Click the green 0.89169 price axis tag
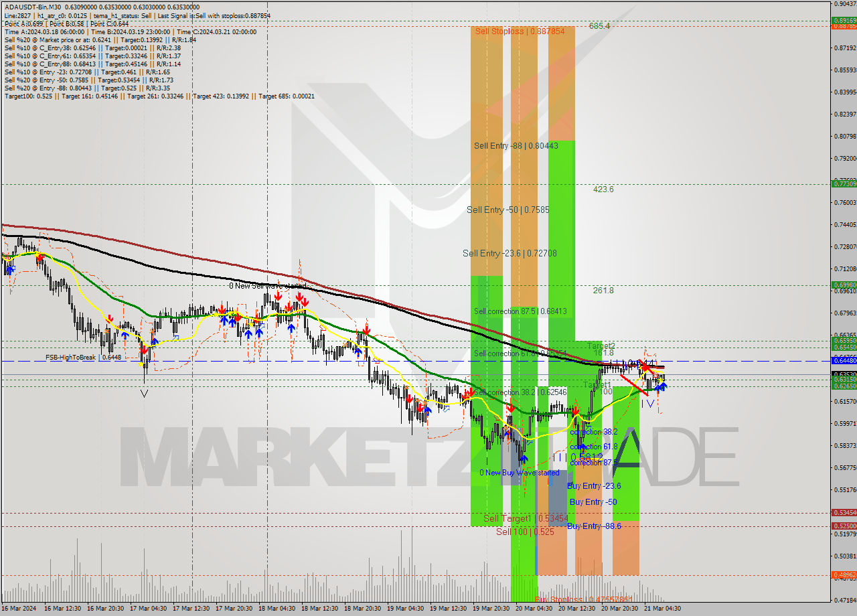857x616 pixels. pyautogui.click(x=844, y=20)
